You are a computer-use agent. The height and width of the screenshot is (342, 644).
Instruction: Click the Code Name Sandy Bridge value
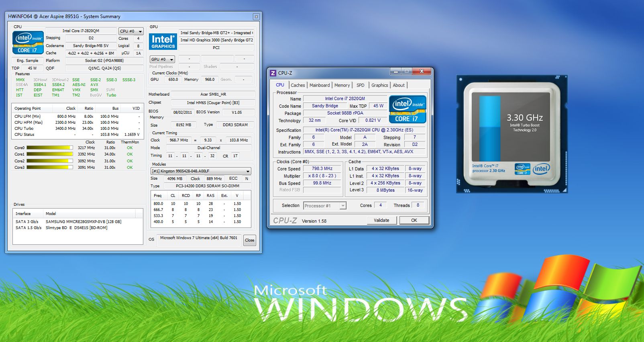coord(325,106)
